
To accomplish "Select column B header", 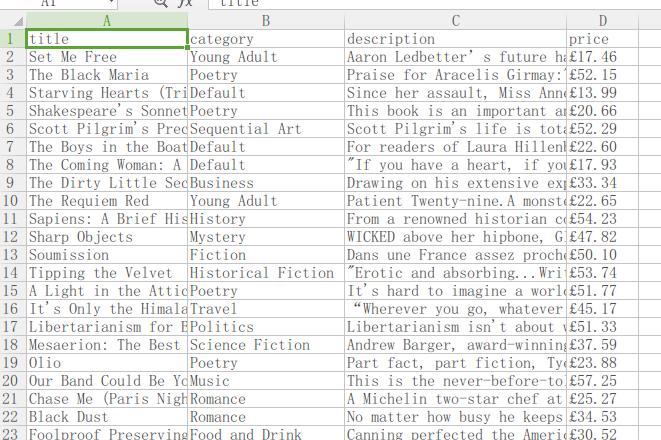I will click(x=266, y=21).
